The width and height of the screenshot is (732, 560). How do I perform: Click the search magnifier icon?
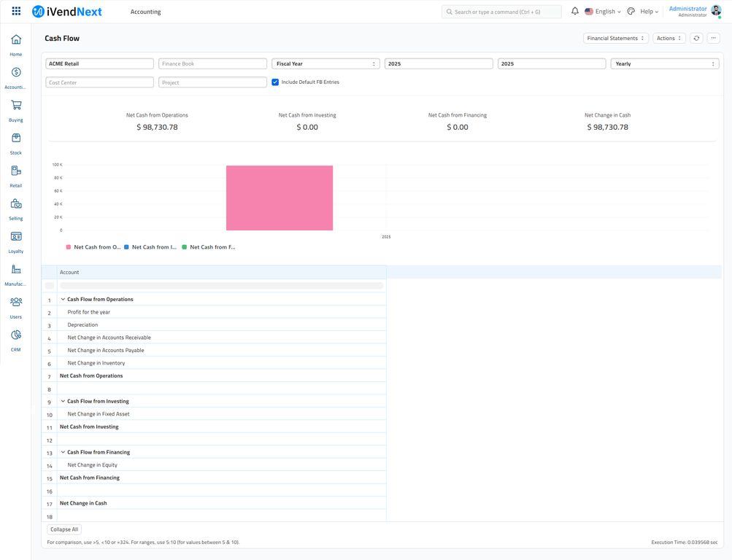449,12
